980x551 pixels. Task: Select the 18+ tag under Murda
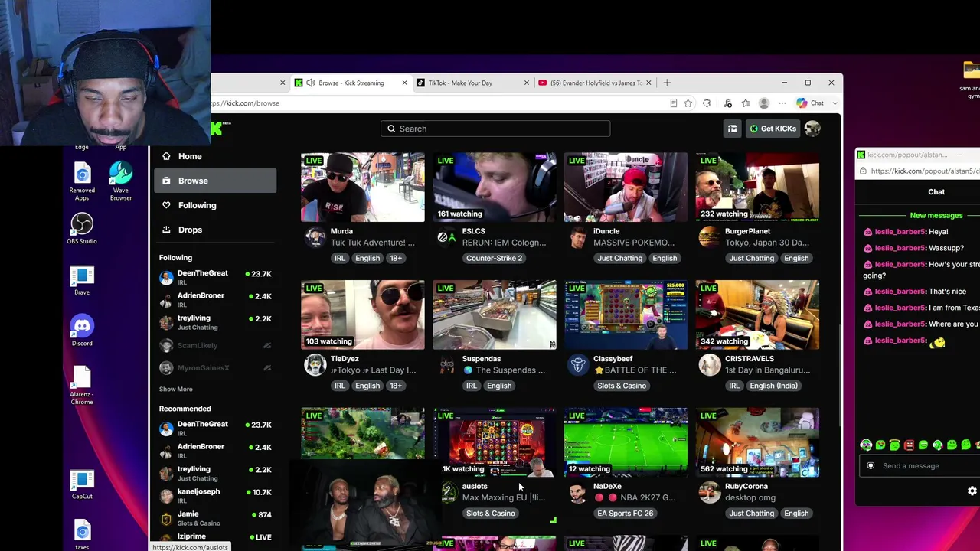[396, 259]
